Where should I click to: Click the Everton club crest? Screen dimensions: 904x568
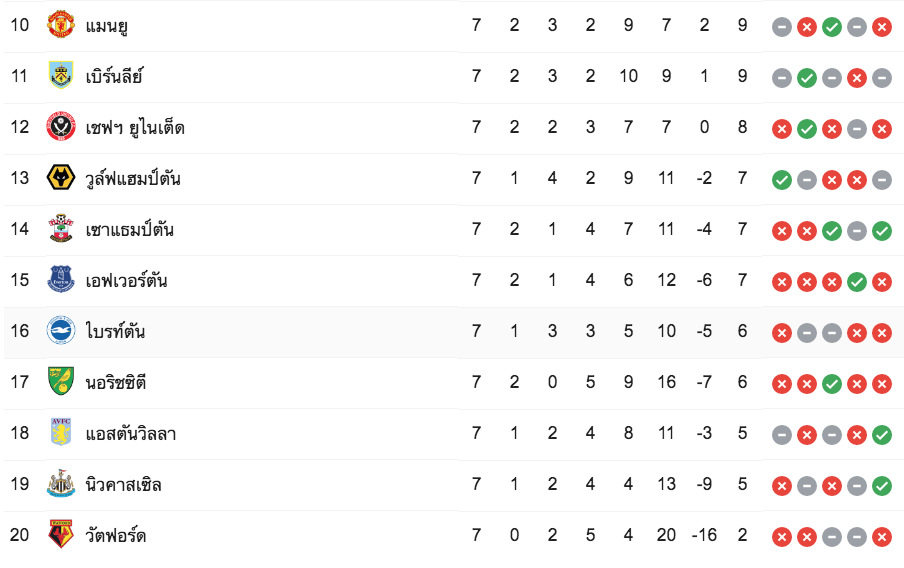pyautogui.click(x=61, y=280)
